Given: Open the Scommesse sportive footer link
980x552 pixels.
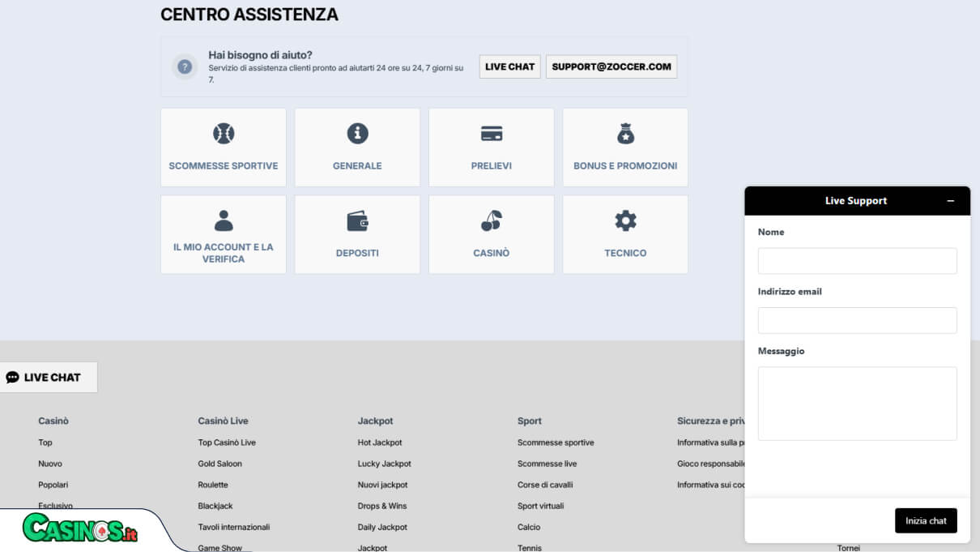Looking at the screenshot, I should pyautogui.click(x=556, y=443).
